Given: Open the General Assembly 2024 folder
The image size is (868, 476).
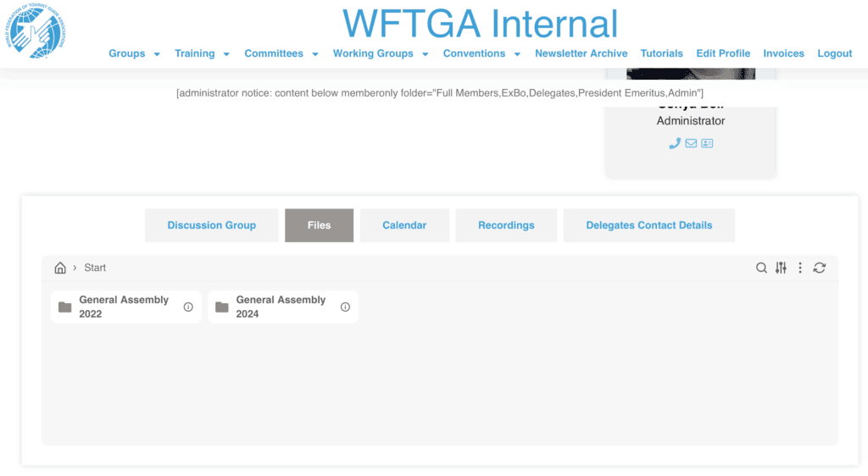Looking at the screenshot, I should coord(283,307).
